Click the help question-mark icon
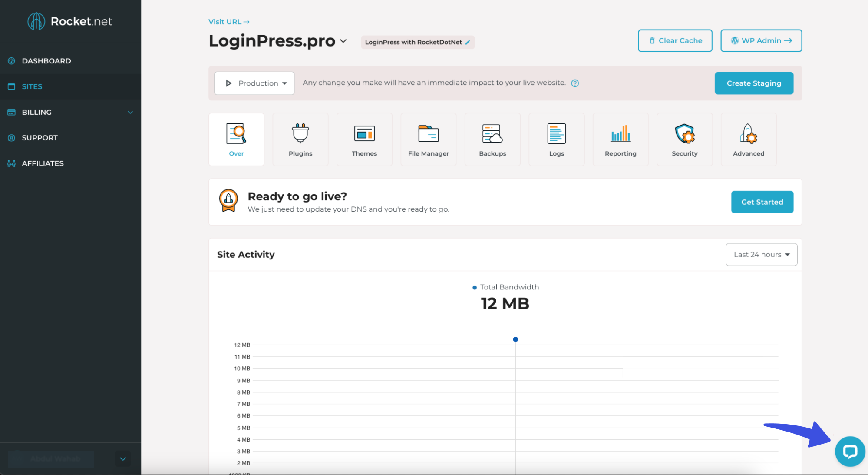 point(575,83)
